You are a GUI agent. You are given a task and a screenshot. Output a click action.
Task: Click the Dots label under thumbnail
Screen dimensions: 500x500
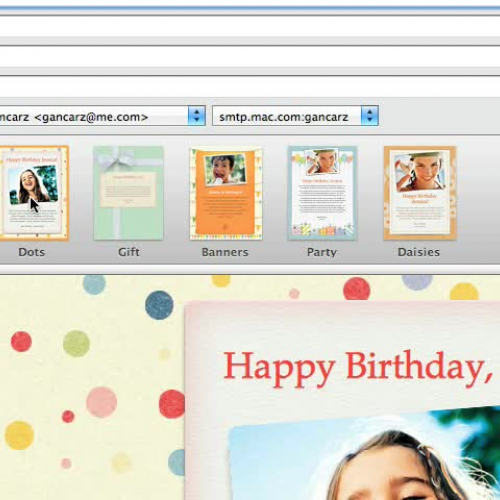31,252
